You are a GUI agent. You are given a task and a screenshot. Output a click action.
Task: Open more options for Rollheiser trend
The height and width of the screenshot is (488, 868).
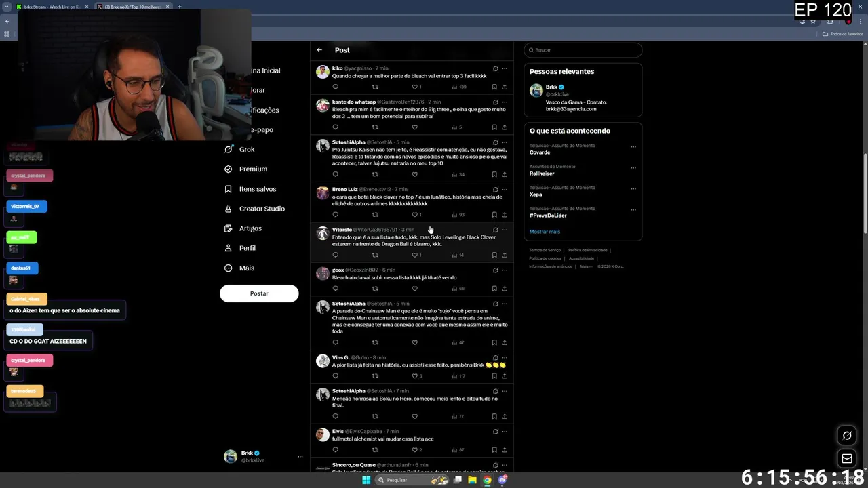tap(633, 167)
